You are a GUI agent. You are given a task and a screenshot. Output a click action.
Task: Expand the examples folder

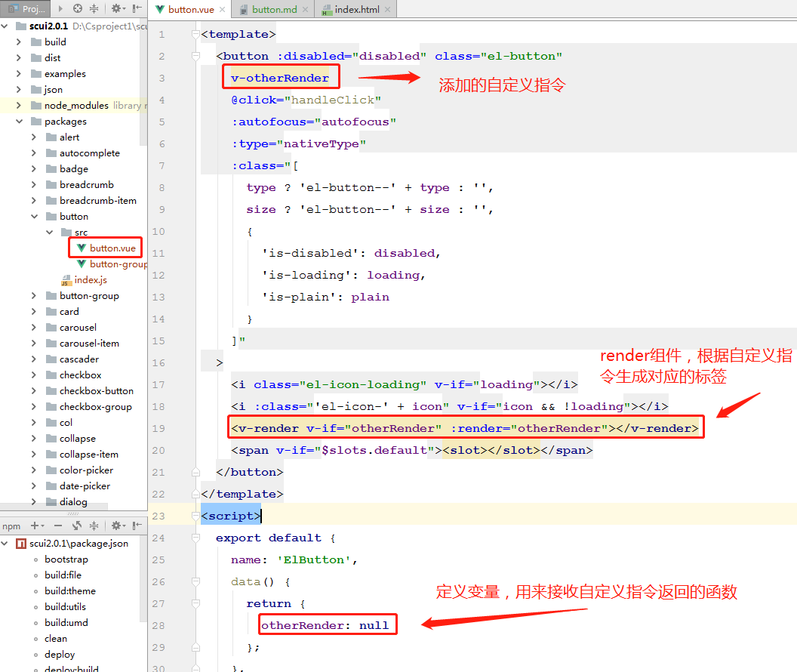(19, 73)
